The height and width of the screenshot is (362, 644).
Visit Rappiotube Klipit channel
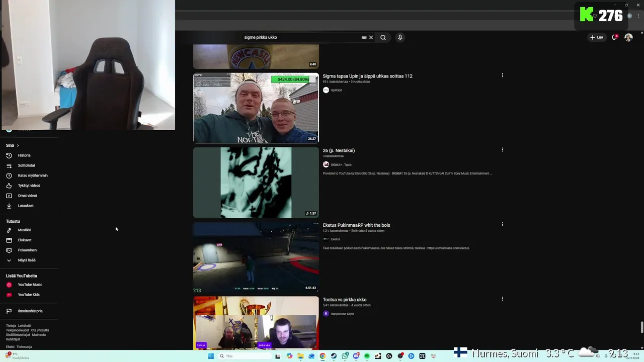point(342,314)
